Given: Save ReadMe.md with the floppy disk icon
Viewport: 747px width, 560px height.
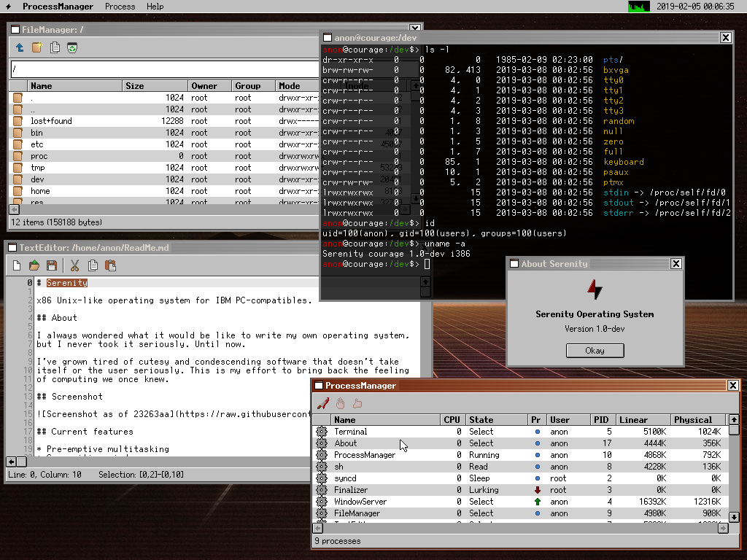Looking at the screenshot, I should [51, 267].
